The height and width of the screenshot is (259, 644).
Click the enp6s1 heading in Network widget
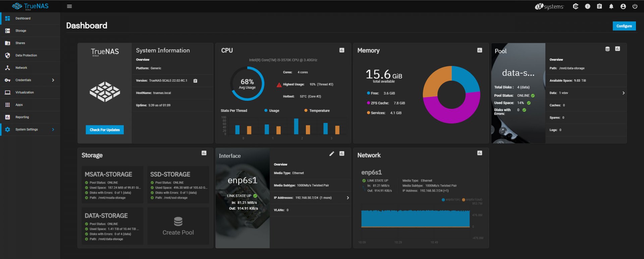371,172
